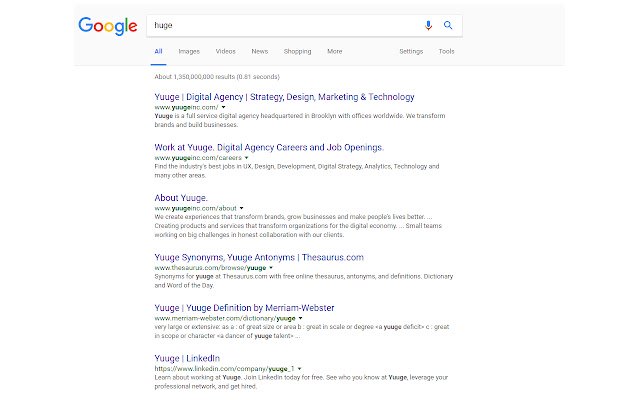Open 'Work at Yuuge. Digital Agency Careers' result
The width and height of the screenshot is (640, 400).
pyautogui.click(x=269, y=147)
